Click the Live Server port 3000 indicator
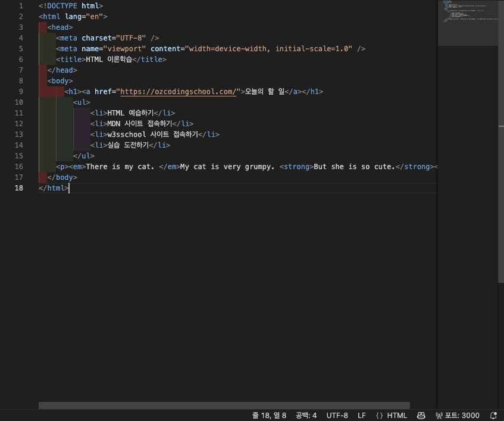504x421 pixels. [458, 416]
